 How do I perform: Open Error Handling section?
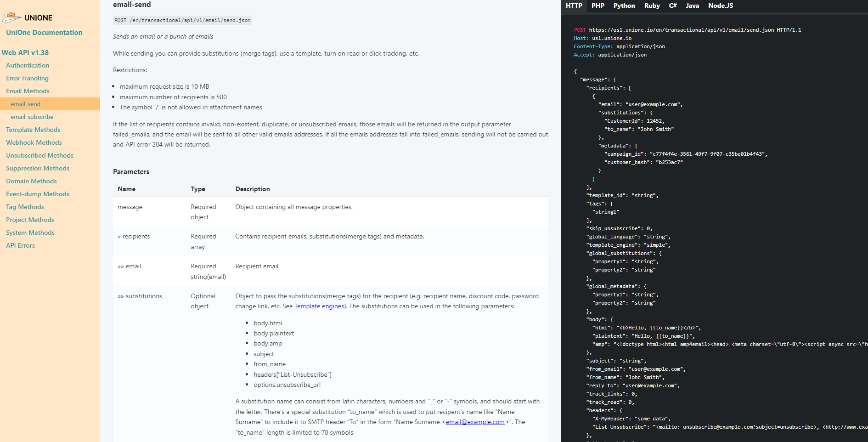[x=27, y=79]
